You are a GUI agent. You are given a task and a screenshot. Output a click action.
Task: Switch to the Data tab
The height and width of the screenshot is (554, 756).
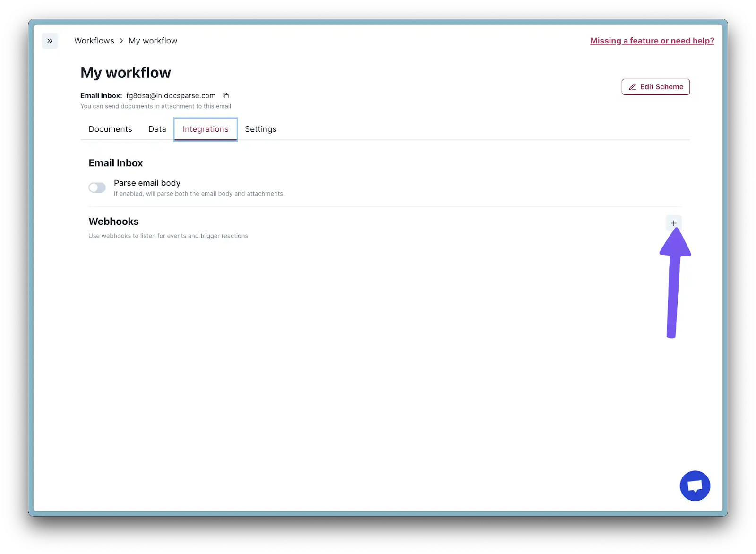click(157, 129)
